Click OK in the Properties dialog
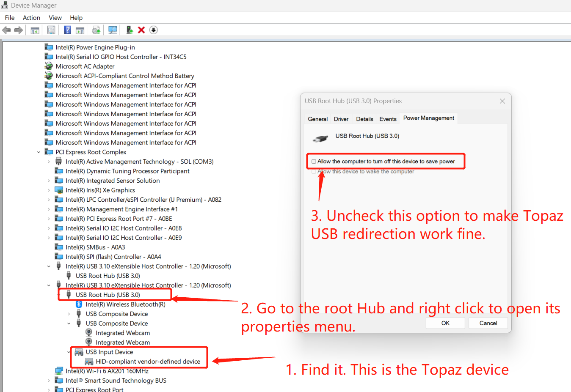The width and height of the screenshot is (571, 392). [445, 323]
